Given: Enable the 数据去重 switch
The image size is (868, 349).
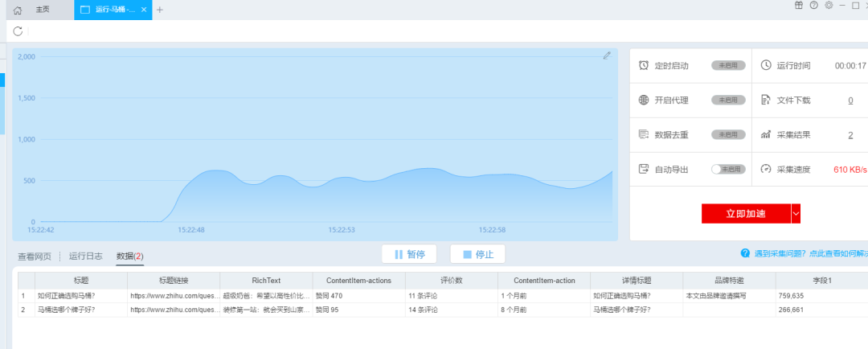Looking at the screenshot, I should (x=727, y=135).
